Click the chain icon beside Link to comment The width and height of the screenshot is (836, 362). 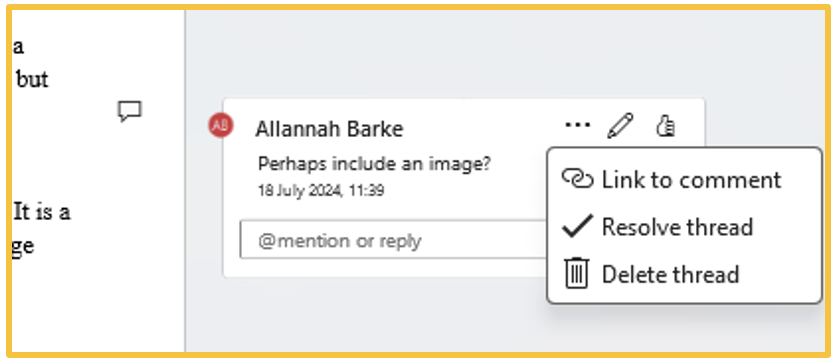click(x=577, y=180)
